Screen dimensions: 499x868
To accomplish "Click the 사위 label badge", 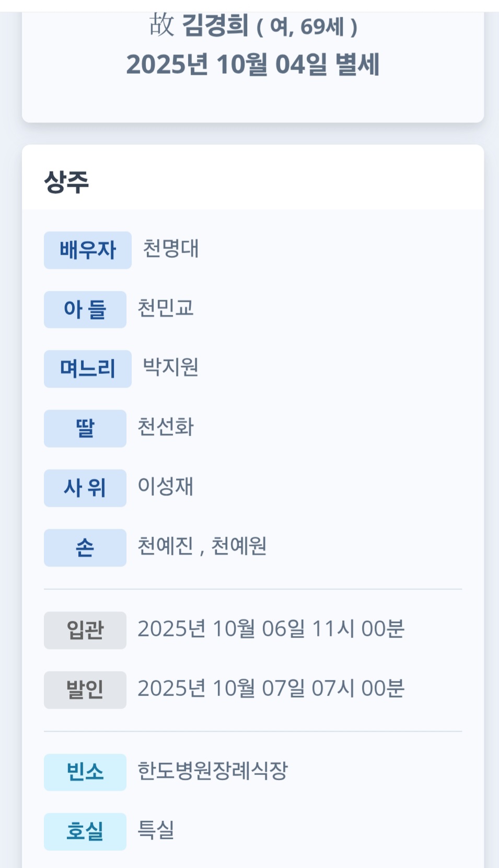I will (85, 488).
